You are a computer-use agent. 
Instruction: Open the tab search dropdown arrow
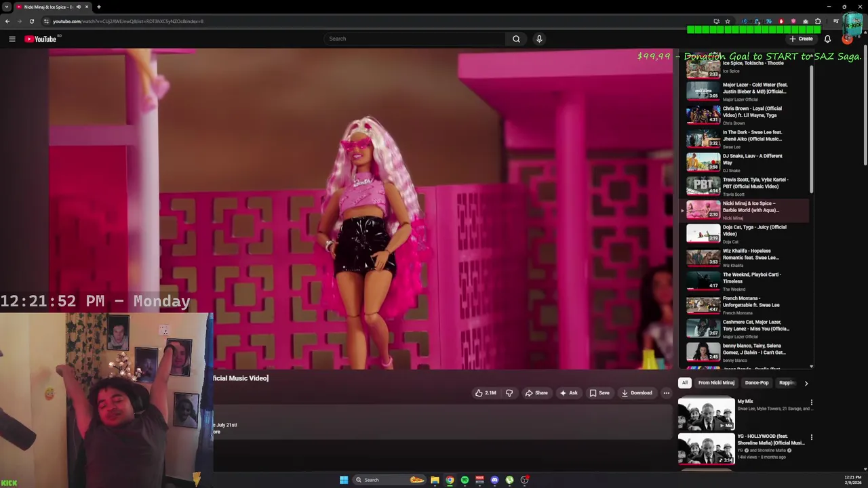tap(7, 7)
